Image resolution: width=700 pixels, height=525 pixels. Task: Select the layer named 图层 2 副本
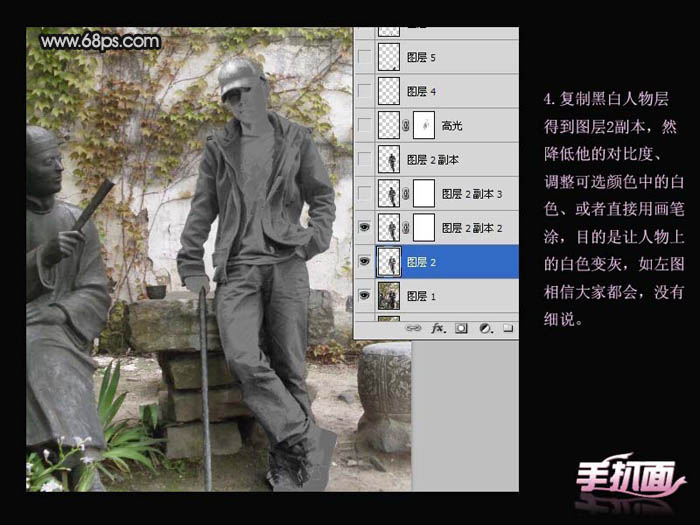click(x=432, y=160)
